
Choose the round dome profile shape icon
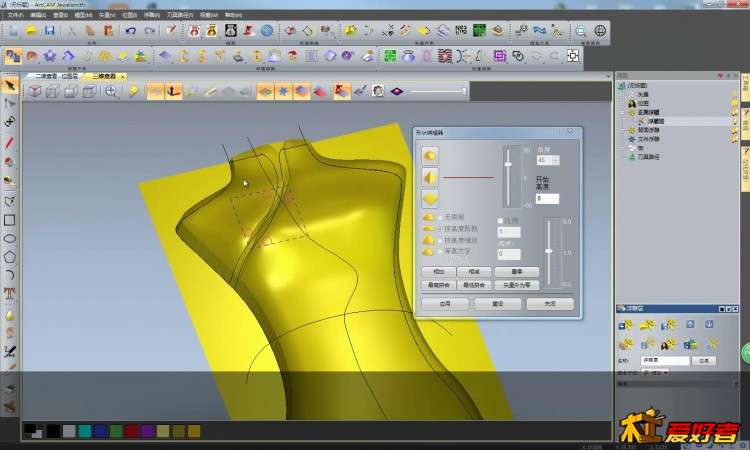tap(429, 155)
